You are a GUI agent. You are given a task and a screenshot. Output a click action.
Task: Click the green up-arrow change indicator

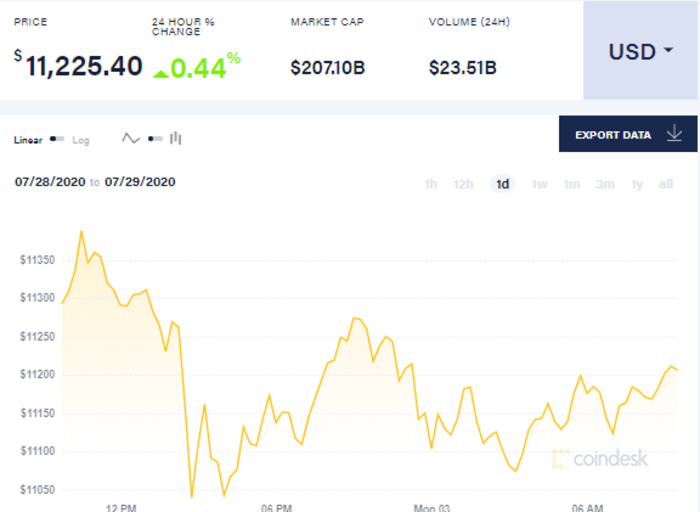point(160,70)
